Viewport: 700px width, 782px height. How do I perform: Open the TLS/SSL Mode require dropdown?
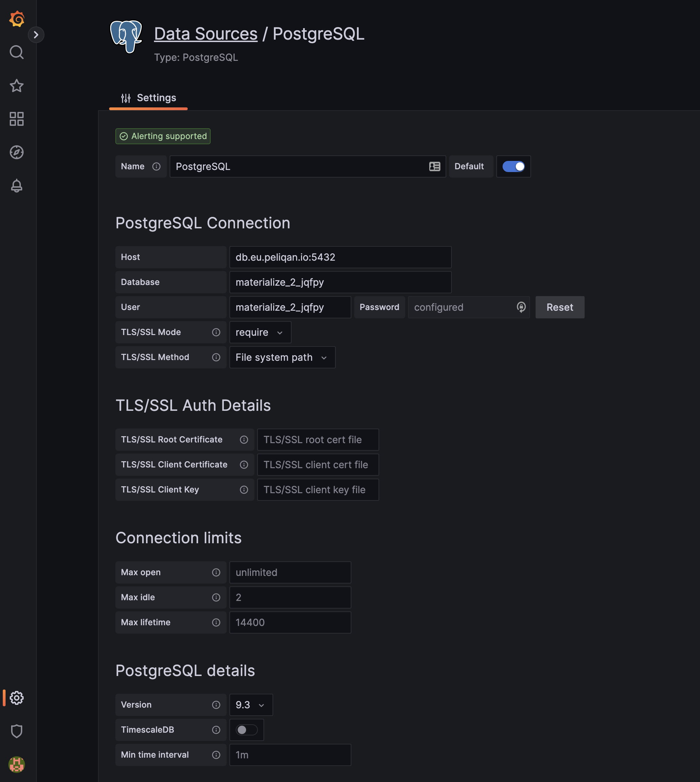click(x=260, y=332)
